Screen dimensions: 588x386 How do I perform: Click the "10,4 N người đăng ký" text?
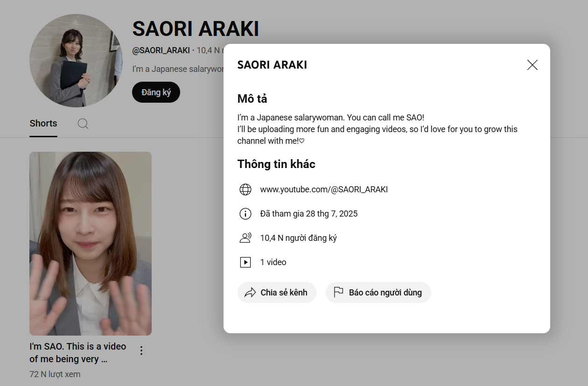pyautogui.click(x=298, y=238)
